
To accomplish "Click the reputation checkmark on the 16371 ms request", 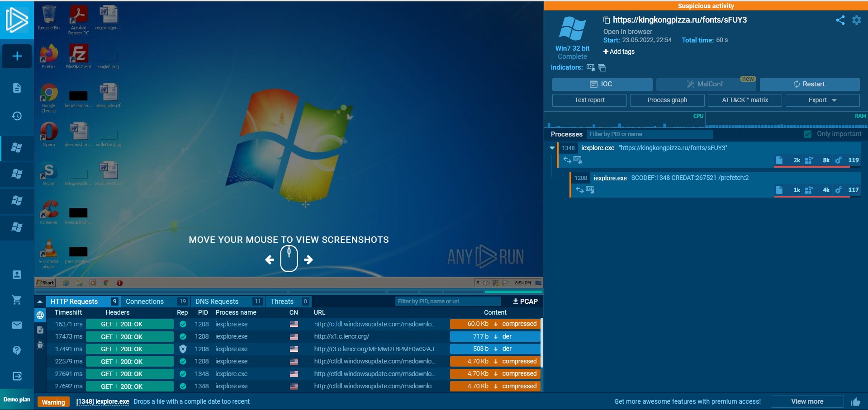I will tap(183, 324).
